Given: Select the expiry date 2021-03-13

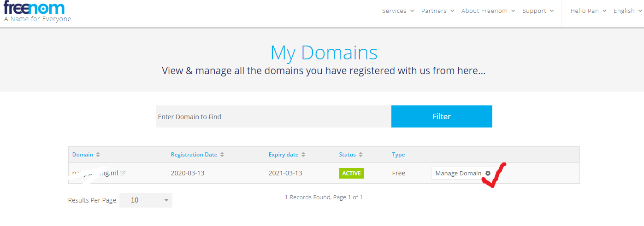Looking at the screenshot, I should pos(285,173).
